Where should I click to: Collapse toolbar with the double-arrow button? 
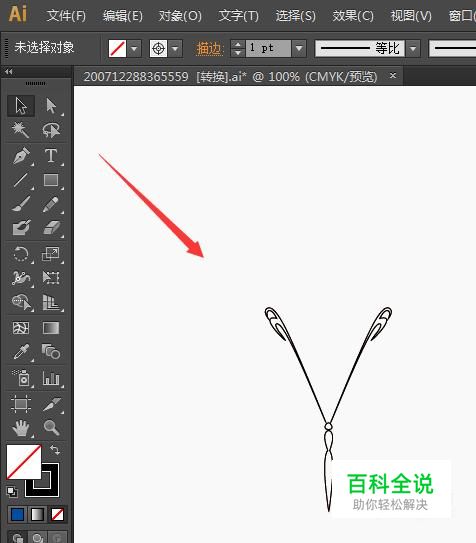click(9, 72)
